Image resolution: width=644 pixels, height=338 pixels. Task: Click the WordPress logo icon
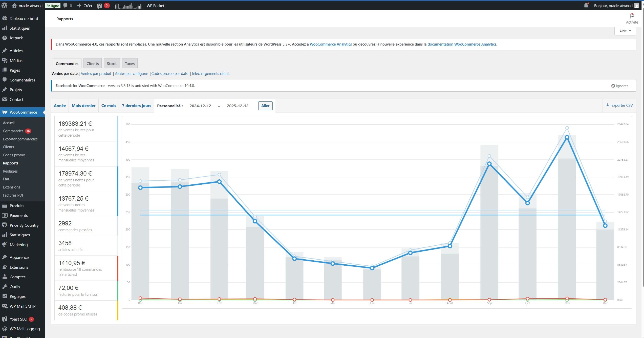pos(4,6)
